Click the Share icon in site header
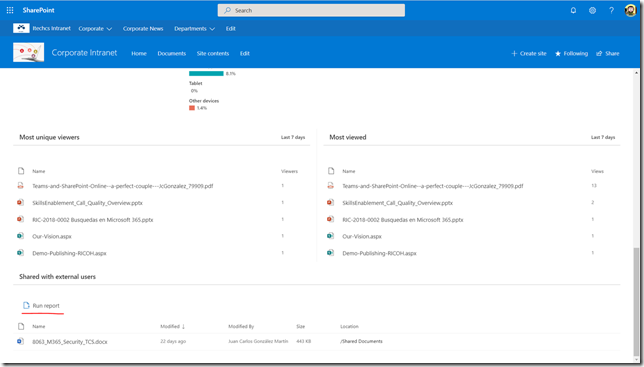 pos(599,53)
